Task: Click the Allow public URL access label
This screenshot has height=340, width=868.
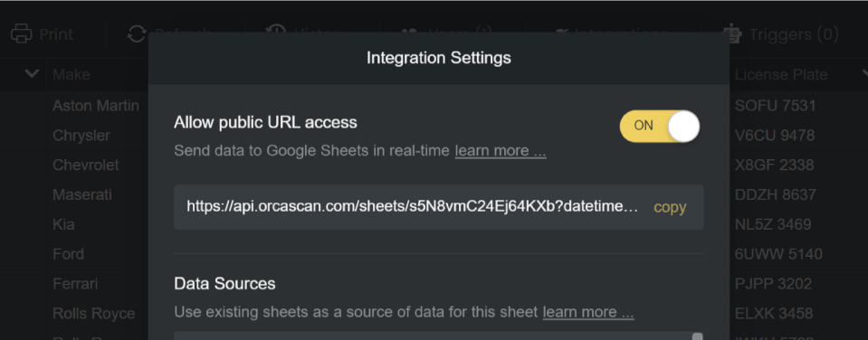Action: click(266, 123)
